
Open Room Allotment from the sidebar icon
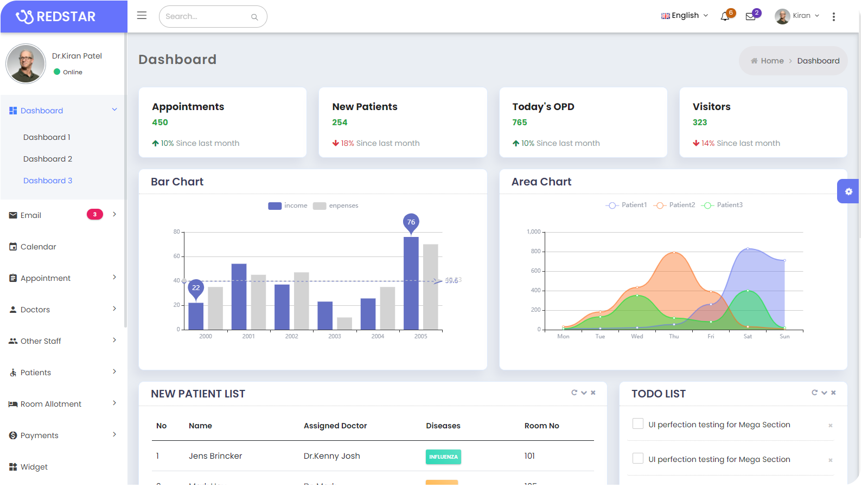click(12, 403)
